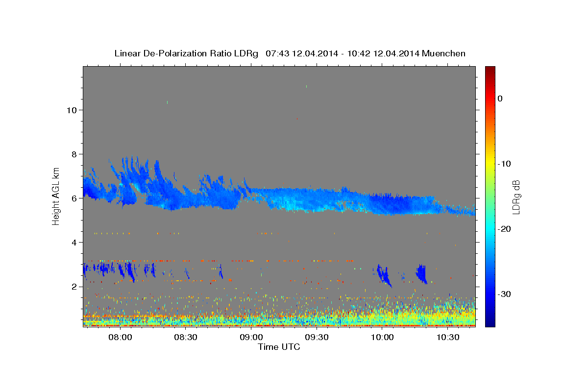Click the end time '10:42 12.04.2014' in the title
The height and width of the screenshot is (392, 588).
383,53
